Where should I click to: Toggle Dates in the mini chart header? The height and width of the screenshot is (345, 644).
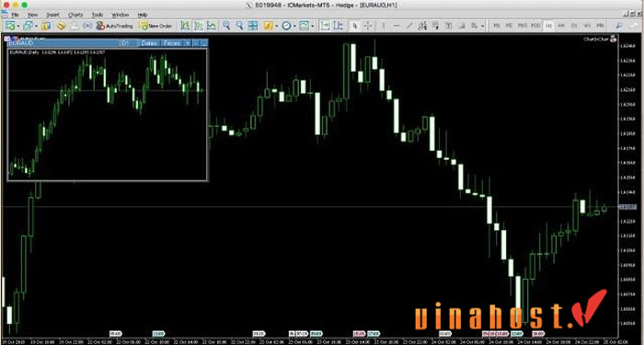coord(149,42)
